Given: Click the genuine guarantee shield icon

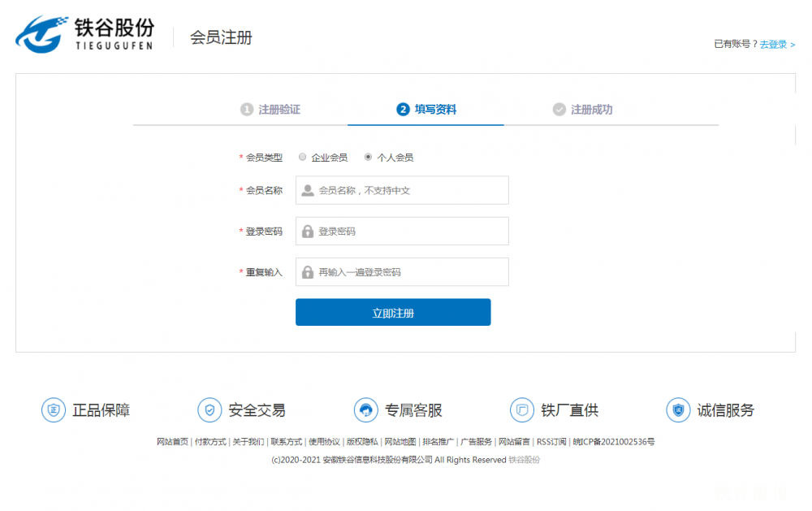Looking at the screenshot, I should click(x=54, y=410).
